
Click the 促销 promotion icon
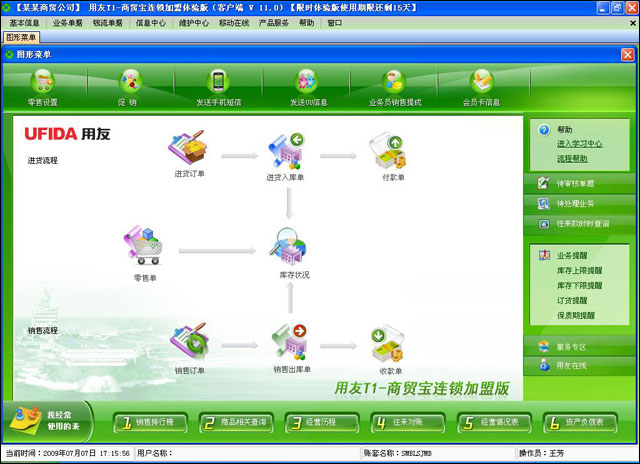(x=130, y=81)
